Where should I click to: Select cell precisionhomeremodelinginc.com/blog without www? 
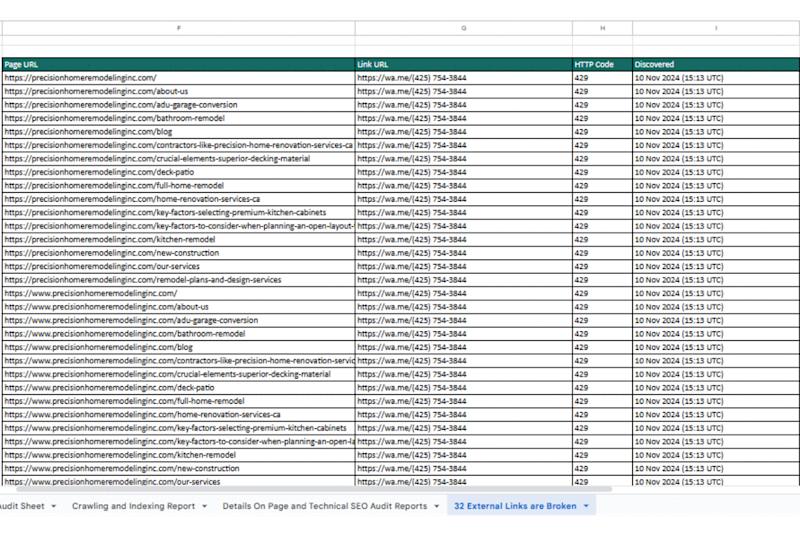179,132
